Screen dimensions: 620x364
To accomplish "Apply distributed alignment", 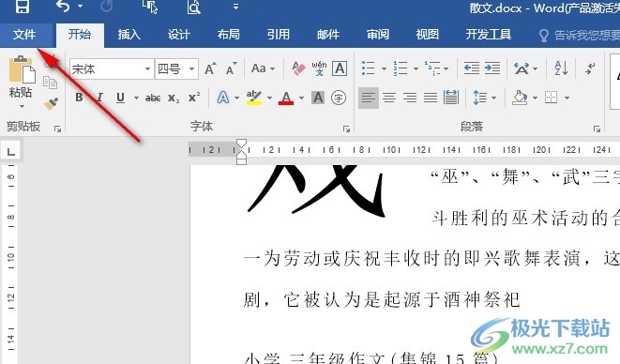I will tap(451, 98).
